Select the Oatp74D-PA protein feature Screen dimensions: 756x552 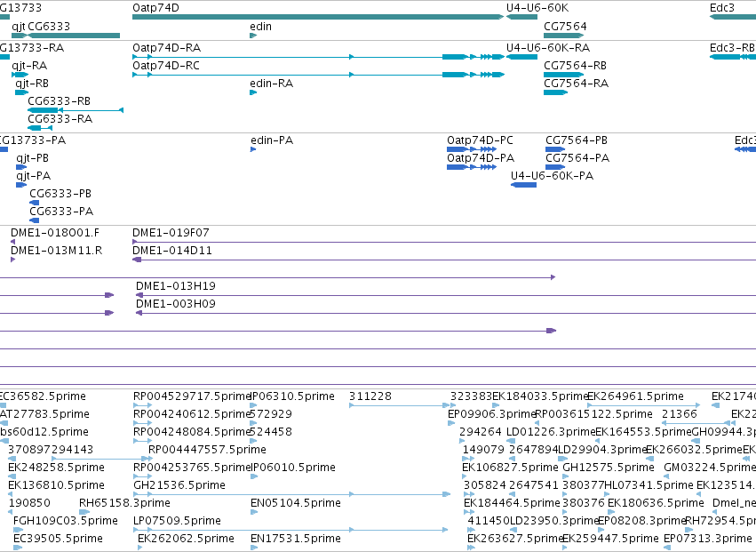tap(472, 167)
